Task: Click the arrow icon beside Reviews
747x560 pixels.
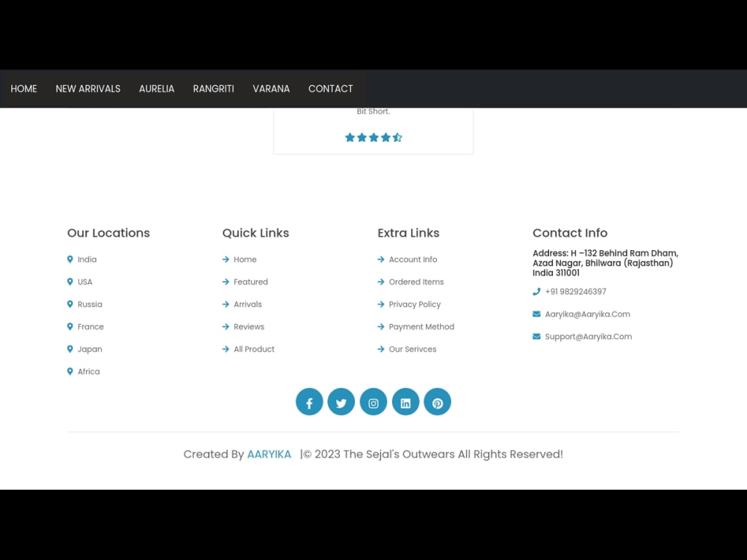Action: pyautogui.click(x=226, y=327)
